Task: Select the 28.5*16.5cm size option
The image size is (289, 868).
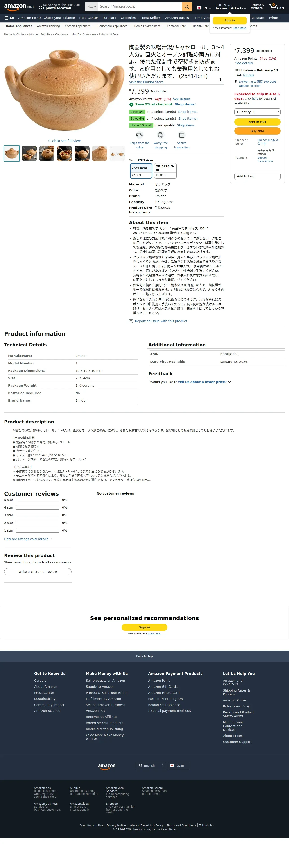Action: point(165,171)
